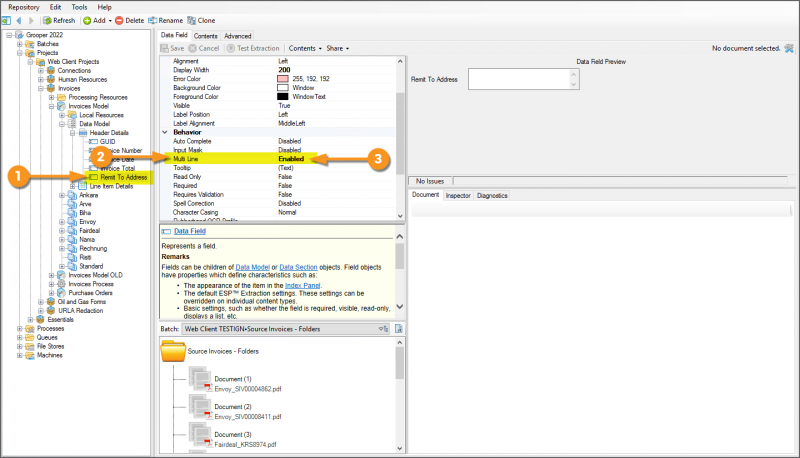Click the Header Details section icon
Viewport: 800px width, 458px height.
pyautogui.click(x=83, y=133)
